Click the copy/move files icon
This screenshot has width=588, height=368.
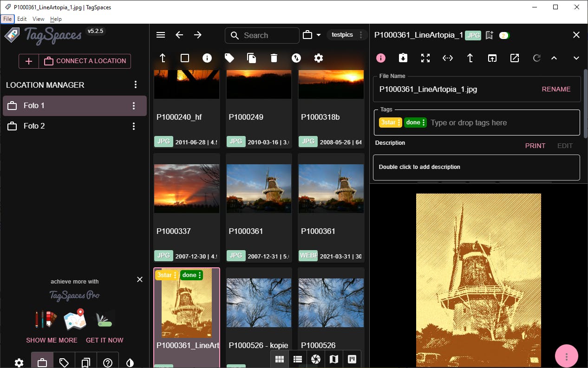point(252,58)
